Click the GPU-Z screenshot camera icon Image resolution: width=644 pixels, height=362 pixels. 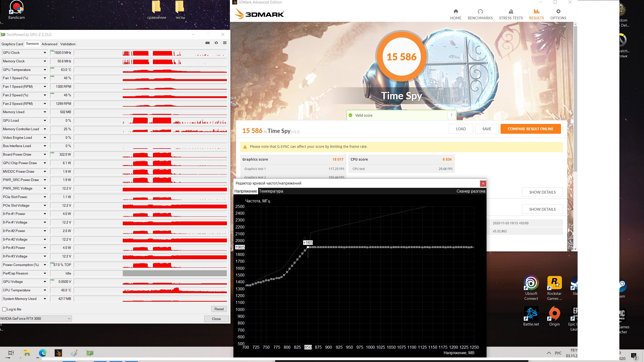(x=207, y=43)
